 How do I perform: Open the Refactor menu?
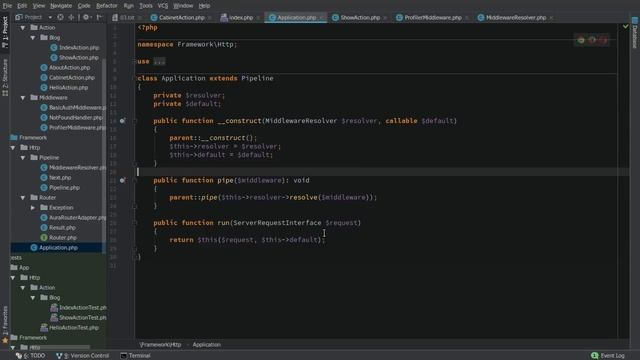[x=107, y=6]
